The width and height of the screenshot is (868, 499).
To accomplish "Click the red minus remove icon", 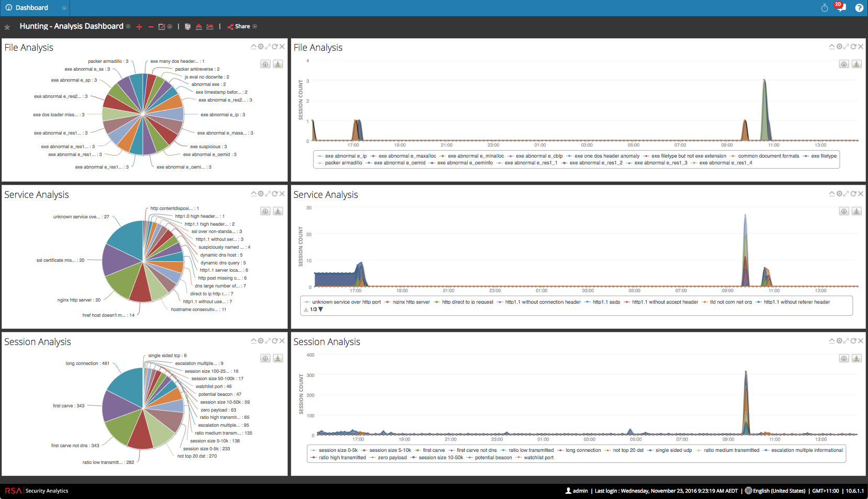I will [x=151, y=27].
